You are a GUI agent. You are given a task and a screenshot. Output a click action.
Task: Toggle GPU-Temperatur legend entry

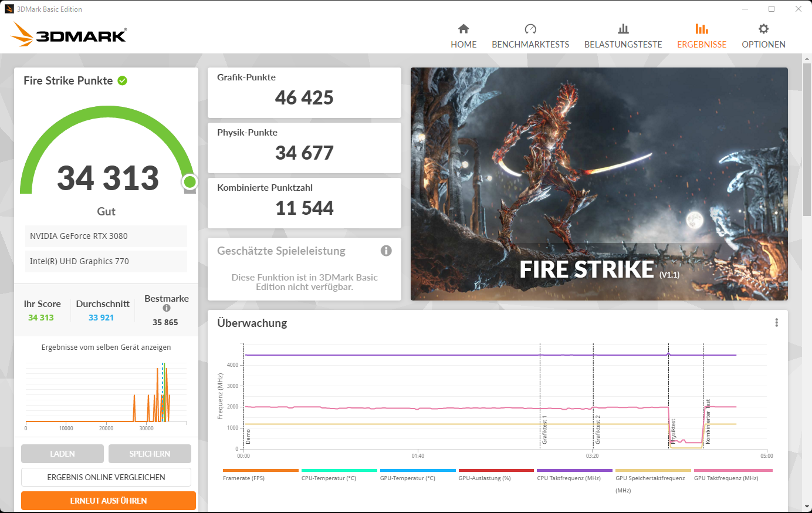(418, 475)
